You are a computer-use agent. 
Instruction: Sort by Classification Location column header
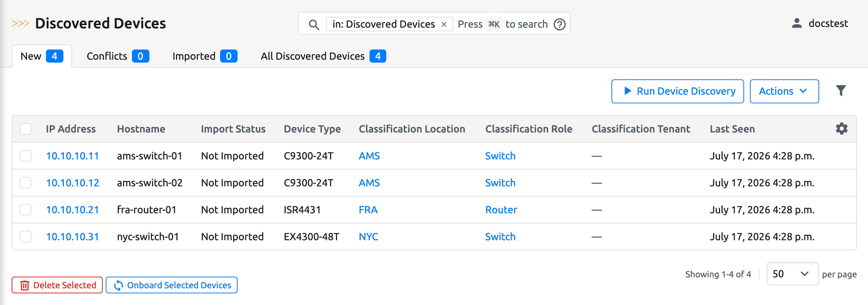pos(412,129)
